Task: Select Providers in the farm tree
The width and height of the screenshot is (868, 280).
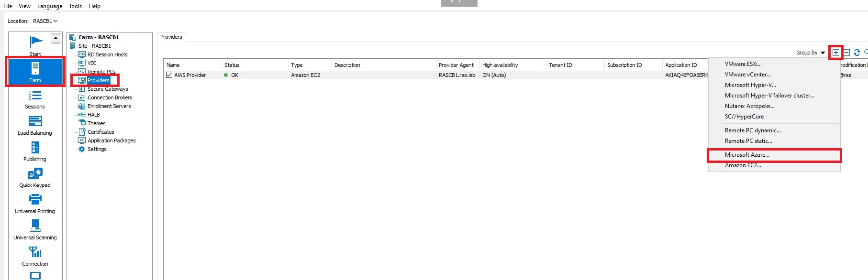Action: (98, 80)
